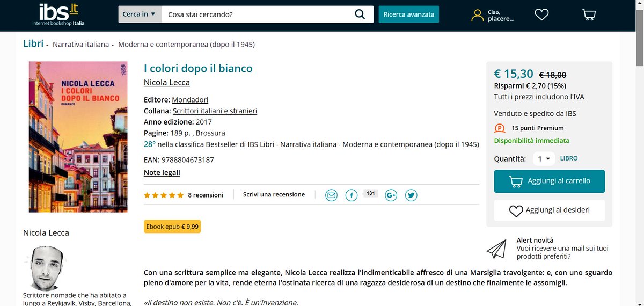Select the Ebook epub € 9,99 option
This screenshot has width=644, height=306.
[x=172, y=227]
